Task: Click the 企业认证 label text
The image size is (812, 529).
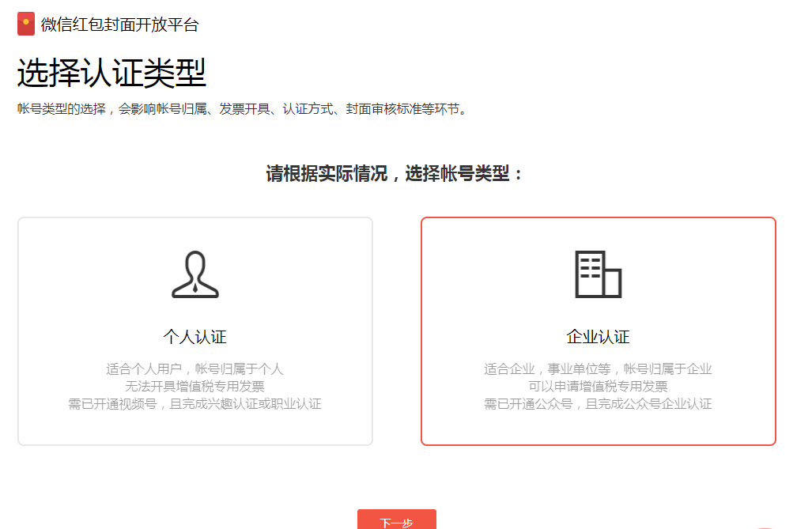Action: pos(598,337)
